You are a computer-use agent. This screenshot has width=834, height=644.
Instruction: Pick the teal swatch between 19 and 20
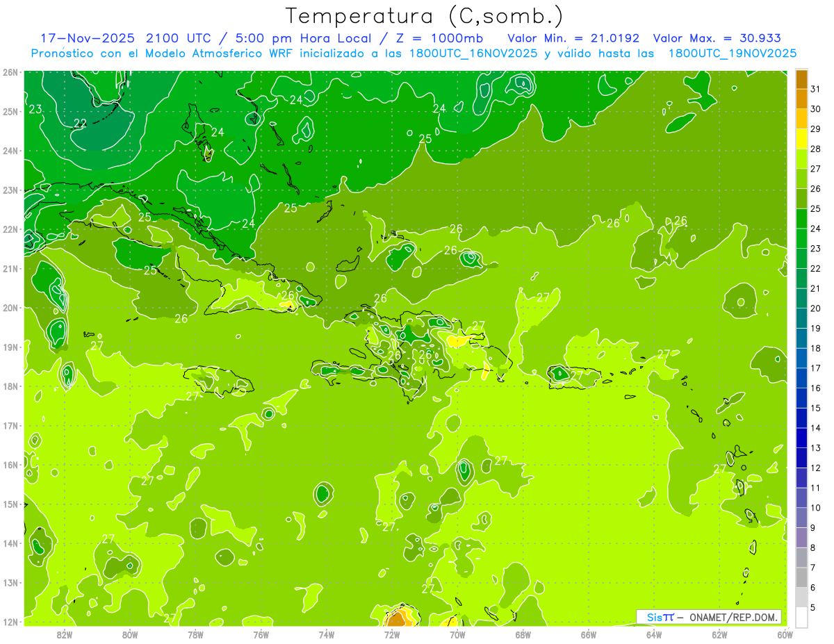coord(801,318)
